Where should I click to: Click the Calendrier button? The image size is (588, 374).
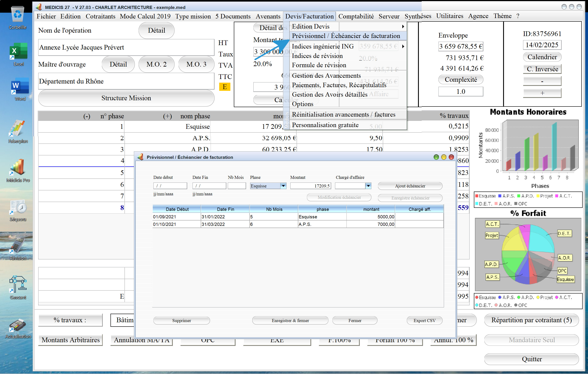click(x=542, y=57)
